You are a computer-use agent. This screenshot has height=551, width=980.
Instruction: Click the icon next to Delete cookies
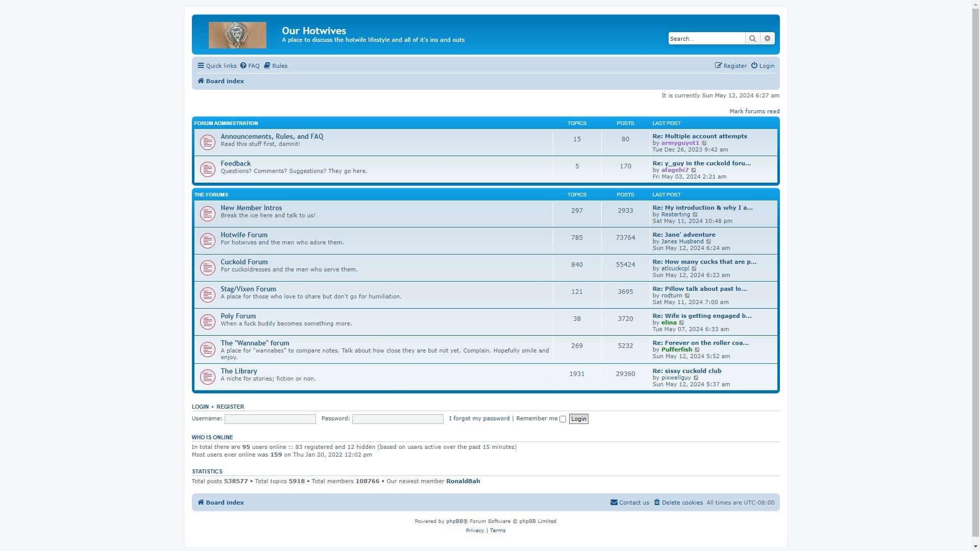pyautogui.click(x=657, y=503)
